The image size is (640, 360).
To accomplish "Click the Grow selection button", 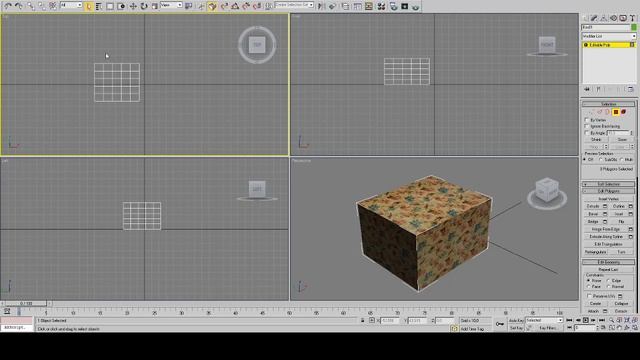I will (622, 140).
